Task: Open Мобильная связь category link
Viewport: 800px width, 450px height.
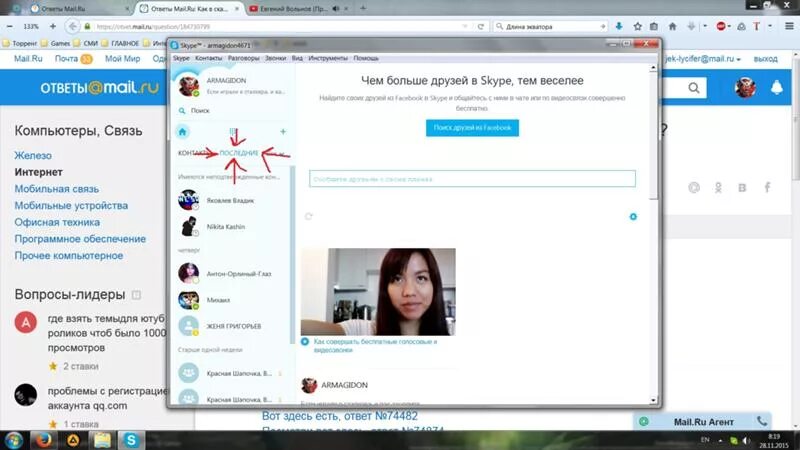Action: click(57, 189)
